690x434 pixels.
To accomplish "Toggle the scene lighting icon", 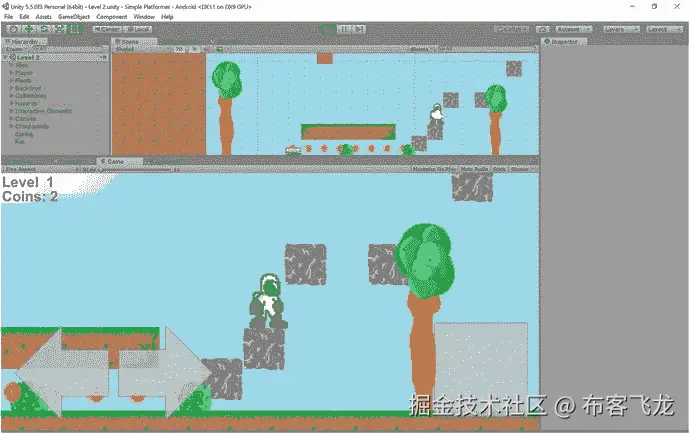I will pyautogui.click(x=194, y=49).
